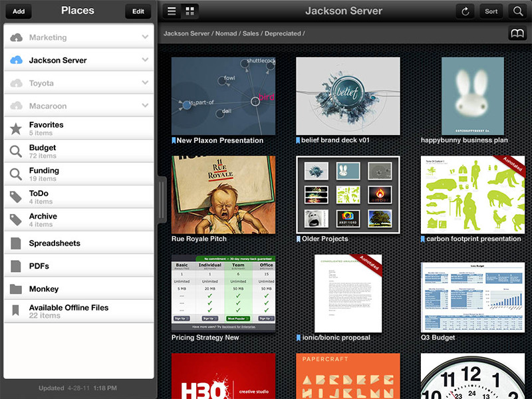
Task: Click the Monkey folder icon
Action: 16,289
